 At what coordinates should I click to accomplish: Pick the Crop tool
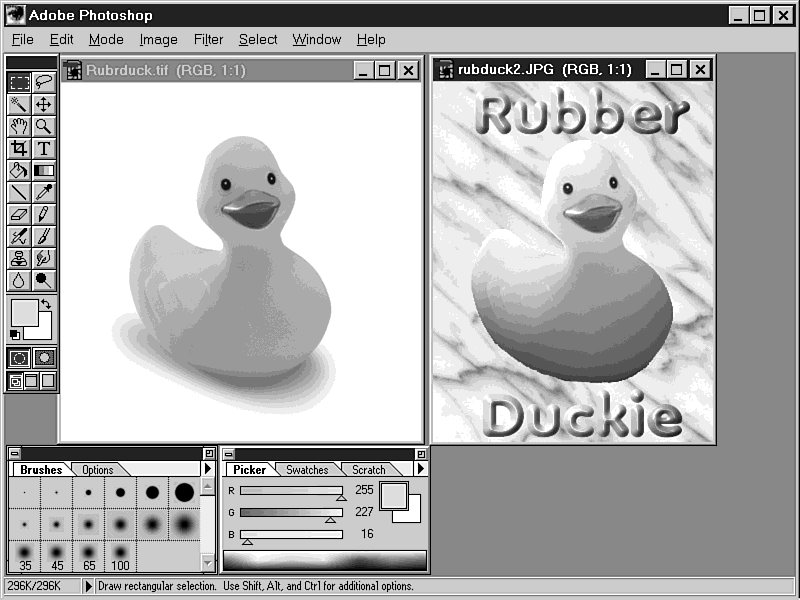[19, 148]
